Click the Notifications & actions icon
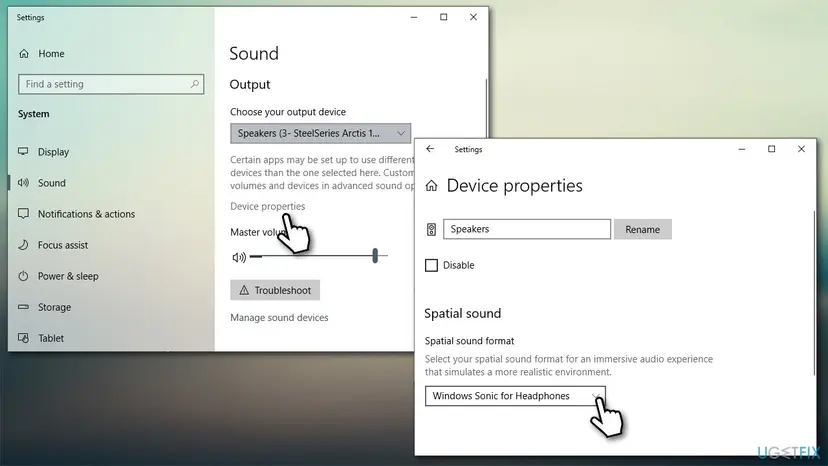 pyautogui.click(x=23, y=213)
